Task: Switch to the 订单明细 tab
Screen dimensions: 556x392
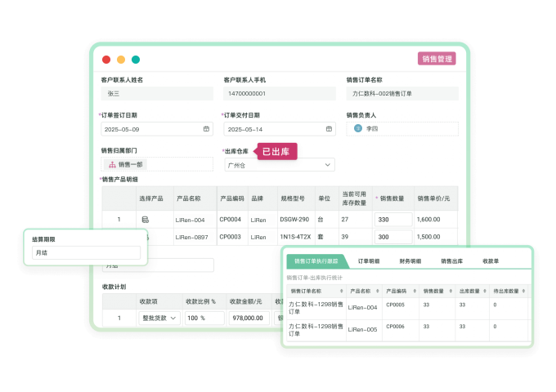Action: [x=369, y=261]
